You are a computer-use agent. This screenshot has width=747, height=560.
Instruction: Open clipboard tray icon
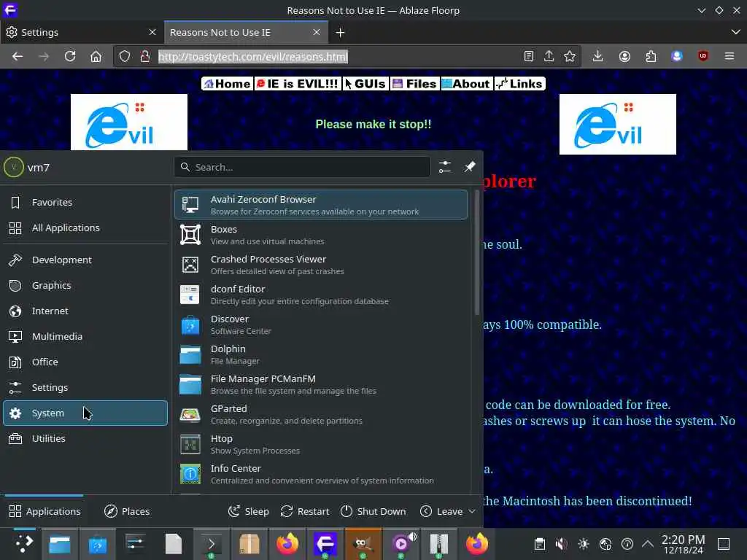pyautogui.click(x=539, y=544)
